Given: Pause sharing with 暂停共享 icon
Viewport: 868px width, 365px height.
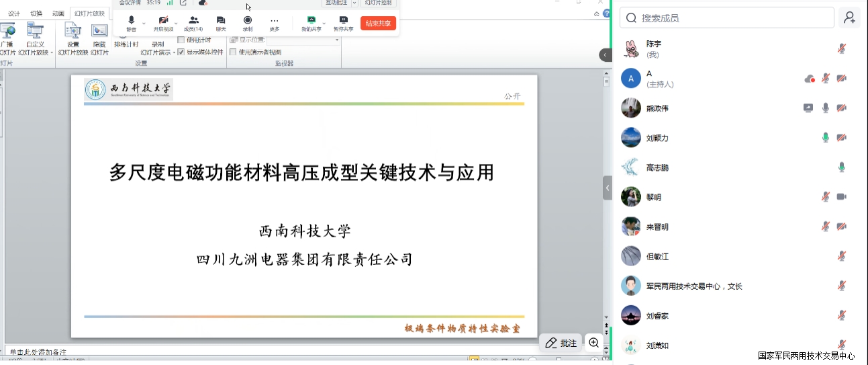Looking at the screenshot, I should coord(344,23).
